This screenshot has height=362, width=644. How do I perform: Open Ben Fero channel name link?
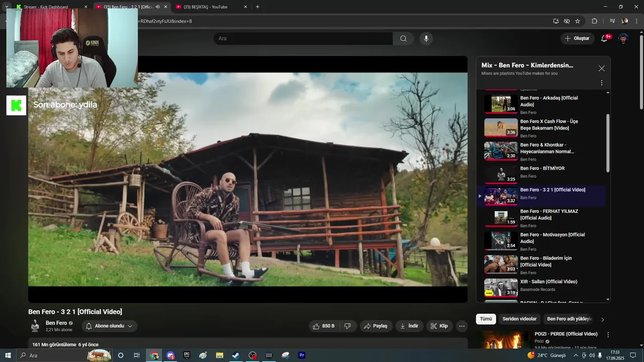coord(56,323)
